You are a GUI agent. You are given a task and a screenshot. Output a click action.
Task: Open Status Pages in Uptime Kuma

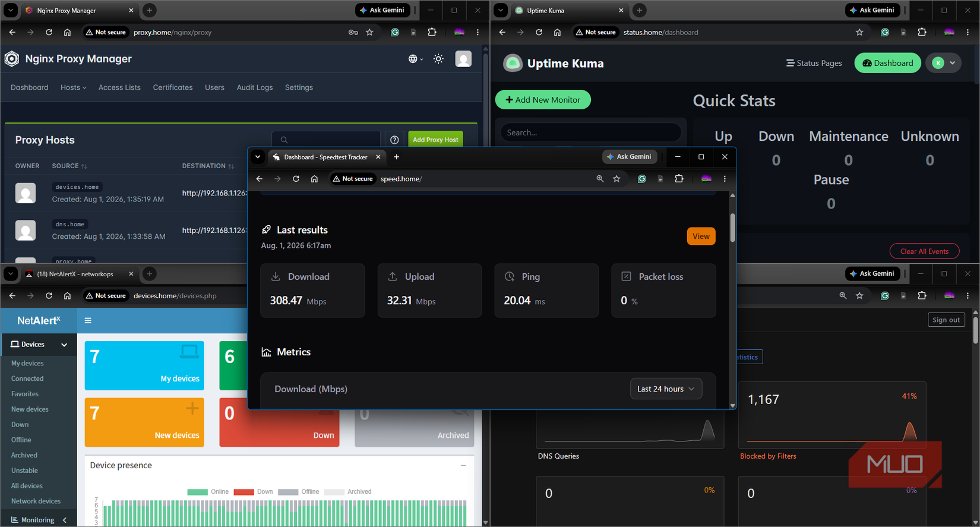coord(814,63)
